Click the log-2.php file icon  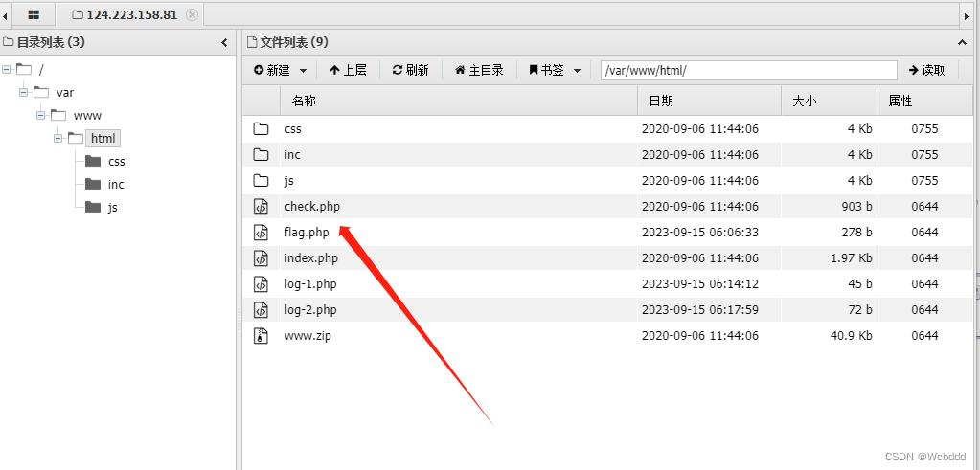261,310
